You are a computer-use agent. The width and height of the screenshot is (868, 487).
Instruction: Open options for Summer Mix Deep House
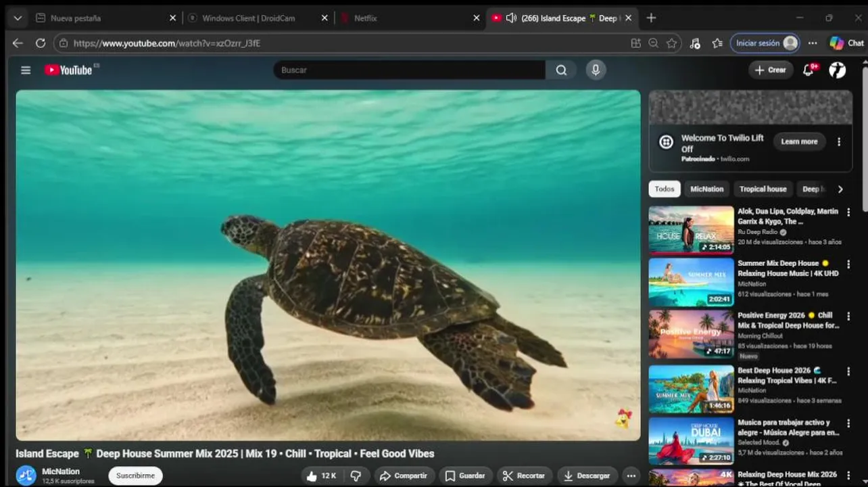[x=848, y=264]
